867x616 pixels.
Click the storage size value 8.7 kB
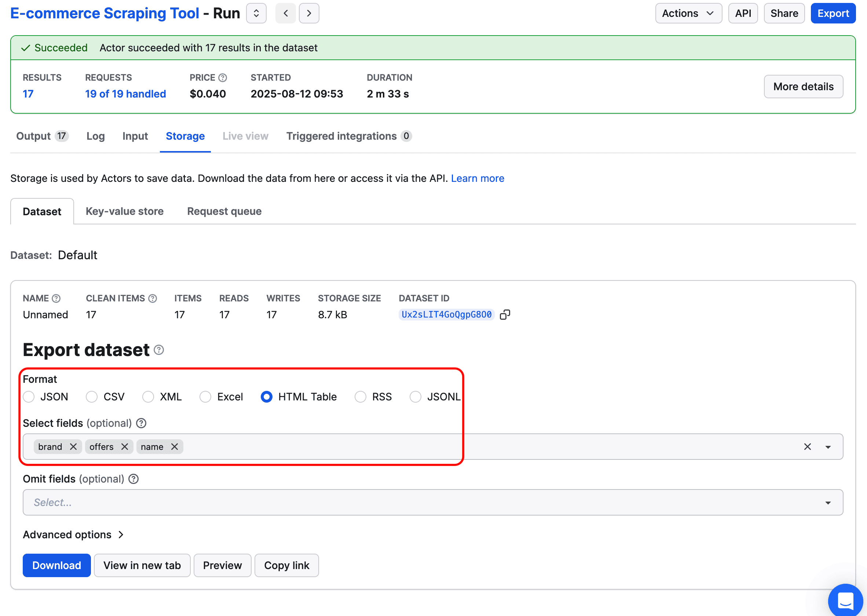pos(332,315)
